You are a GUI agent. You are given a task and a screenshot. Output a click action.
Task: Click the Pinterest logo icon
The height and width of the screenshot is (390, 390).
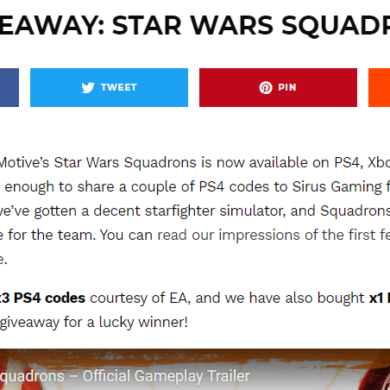click(266, 88)
